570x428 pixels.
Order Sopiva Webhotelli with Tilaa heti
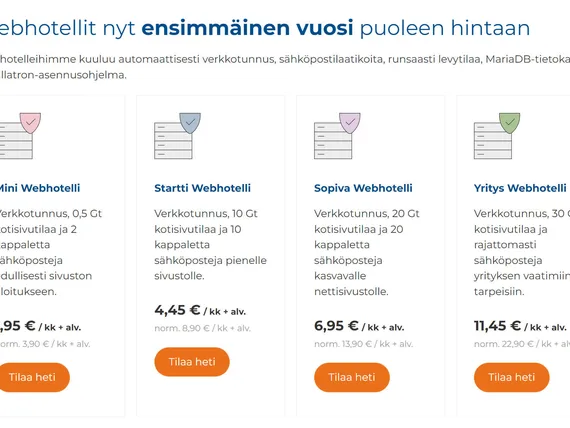pos(352,377)
